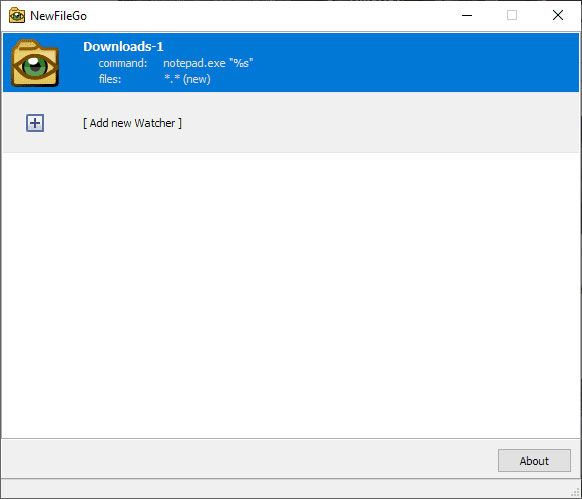Click the resize grip in window corner
The width and height of the screenshot is (582, 499).
(576, 493)
